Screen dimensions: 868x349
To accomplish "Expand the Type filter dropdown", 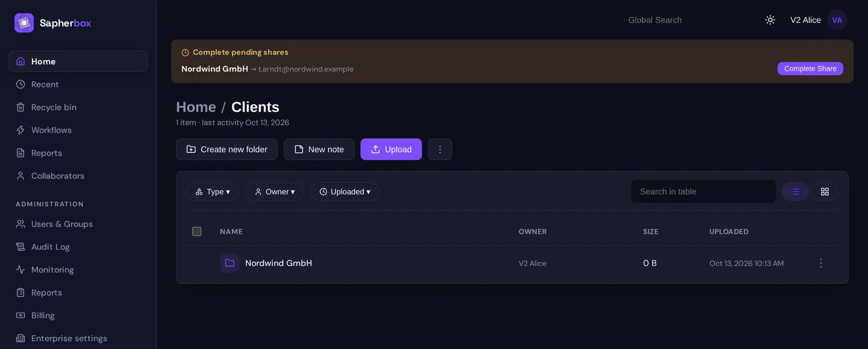I will tap(213, 192).
